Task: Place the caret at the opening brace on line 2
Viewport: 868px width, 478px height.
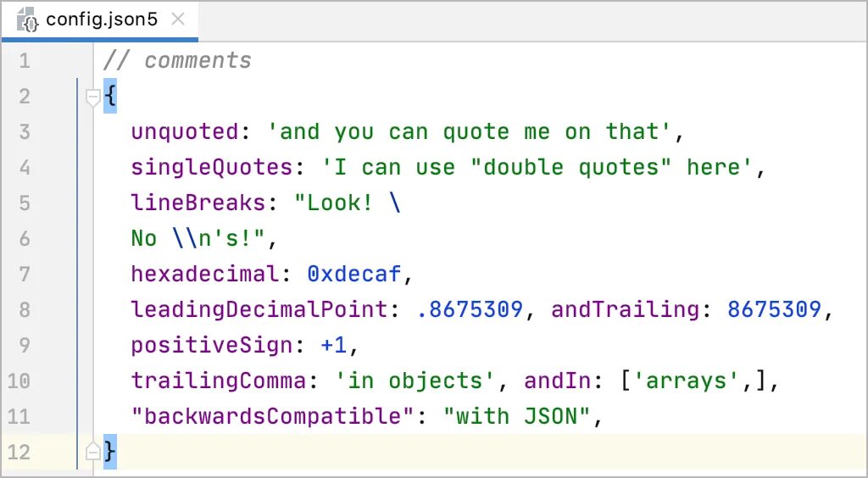Action: tap(110, 97)
